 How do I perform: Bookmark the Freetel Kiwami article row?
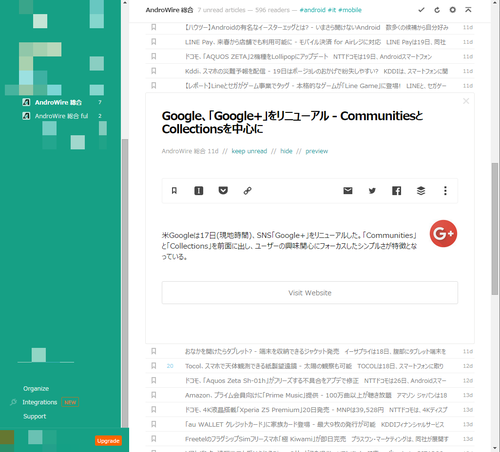point(154,439)
